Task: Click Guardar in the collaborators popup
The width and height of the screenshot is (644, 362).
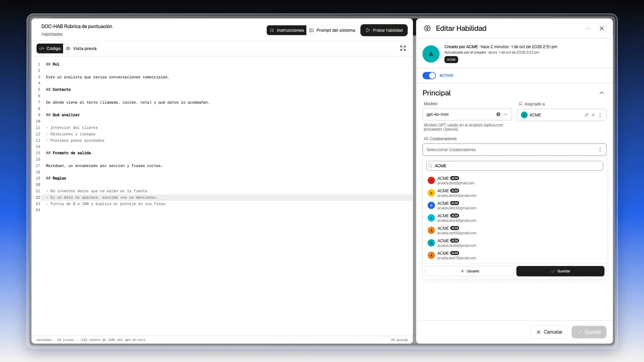Action: pos(560,271)
